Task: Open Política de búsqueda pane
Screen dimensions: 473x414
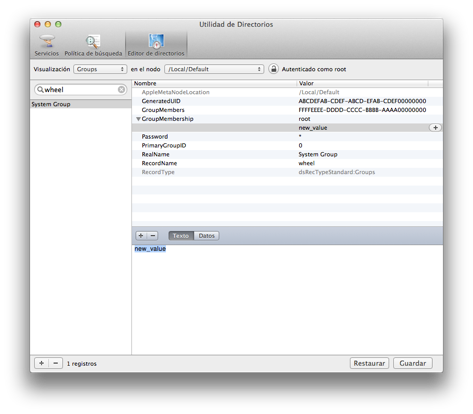Action: click(x=93, y=45)
